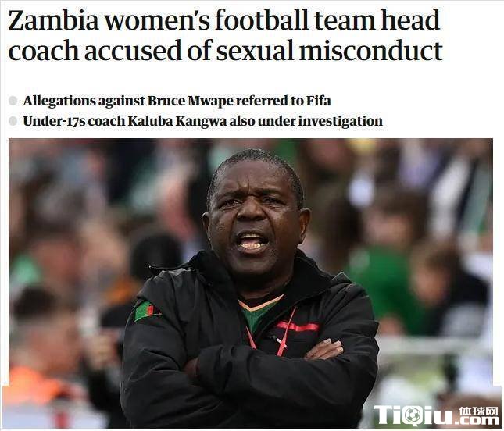Click the word Zambia in headline
This screenshot has height=431, width=504.
pos(53,20)
